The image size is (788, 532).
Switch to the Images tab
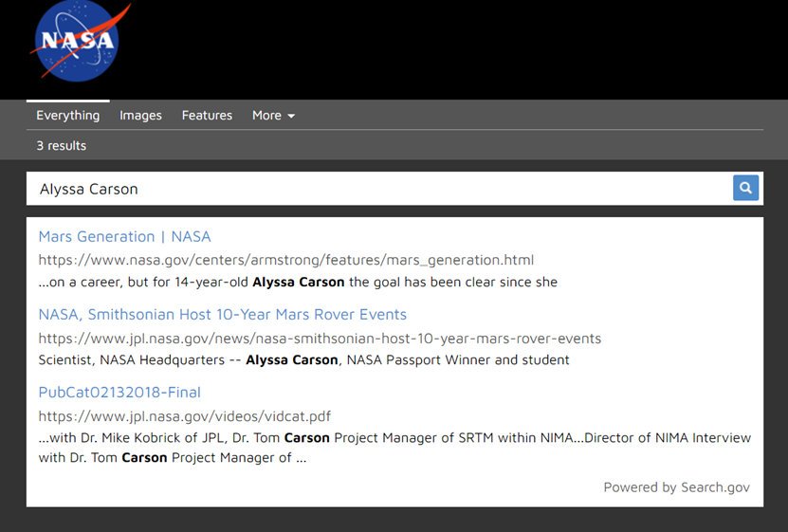point(140,116)
